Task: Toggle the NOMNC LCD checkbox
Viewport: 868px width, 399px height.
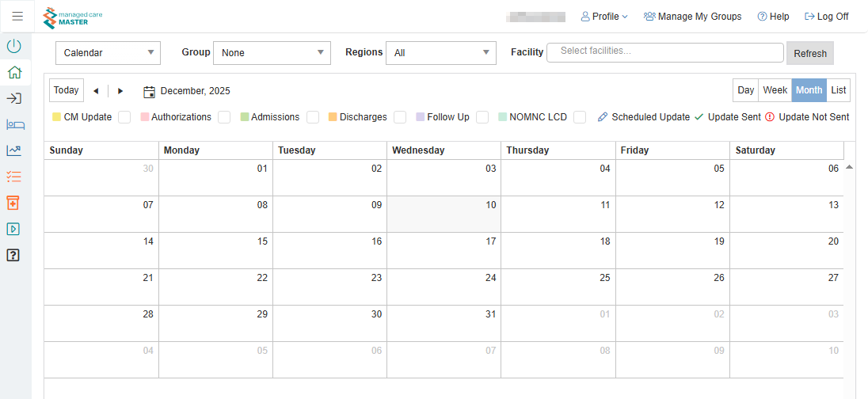Action: click(581, 117)
